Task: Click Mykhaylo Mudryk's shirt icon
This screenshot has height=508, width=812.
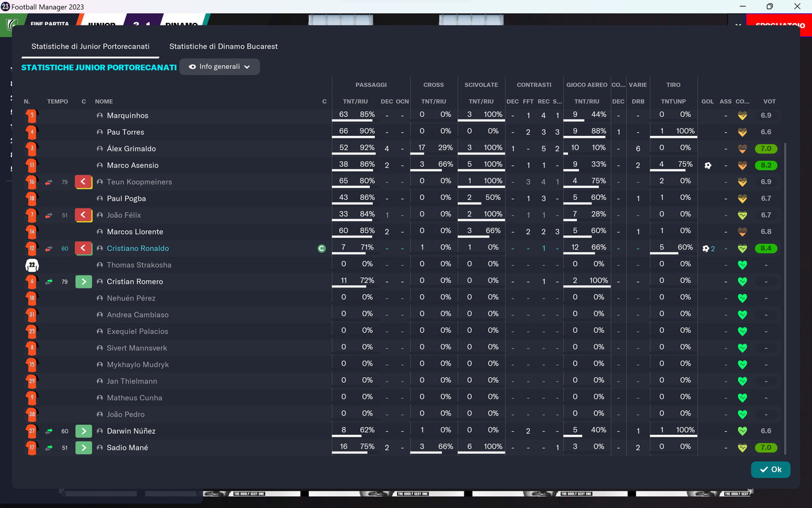Action: pyautogui.click(x=32, y=364)
